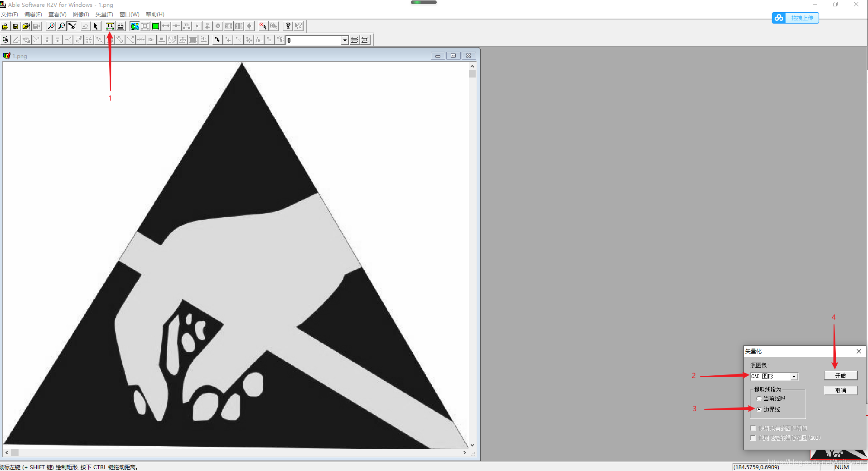868x471 pixels.
Task: Click the auto vectorize toolbar icon
Action: (110, 26)
